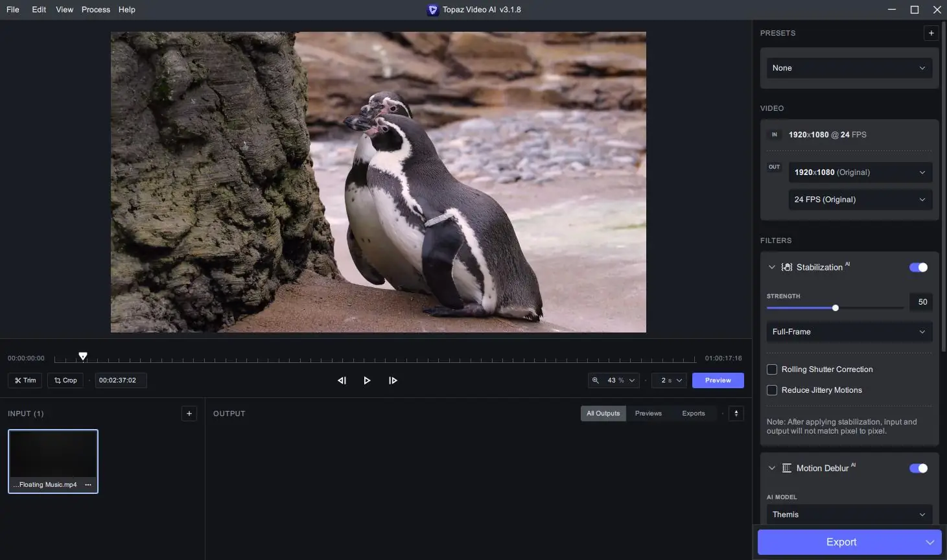Toggle Motion Deblur filter off
The height and width of the screenshot is (560, 947).
[918, 468]
